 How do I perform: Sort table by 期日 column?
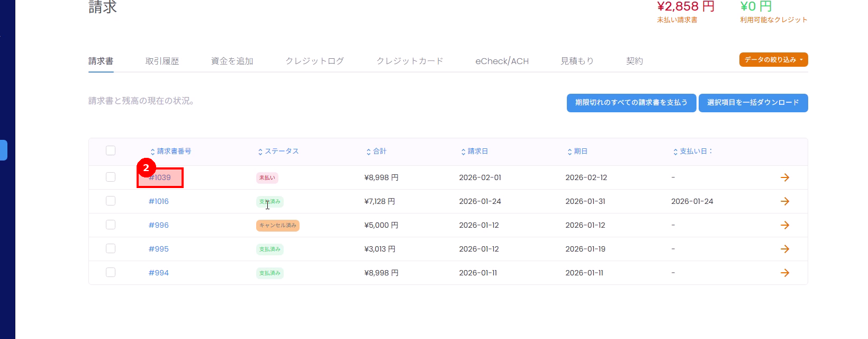click(x=577, y=151)
